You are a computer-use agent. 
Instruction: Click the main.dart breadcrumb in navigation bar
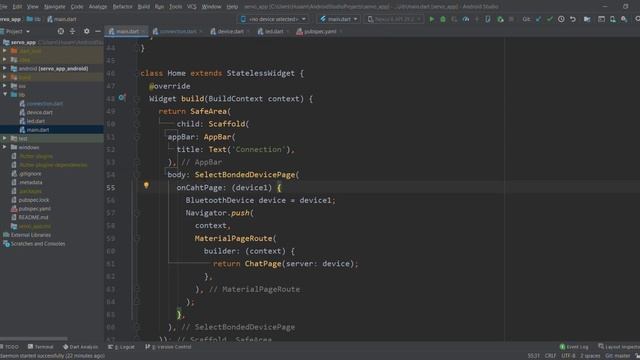point(62,19)
